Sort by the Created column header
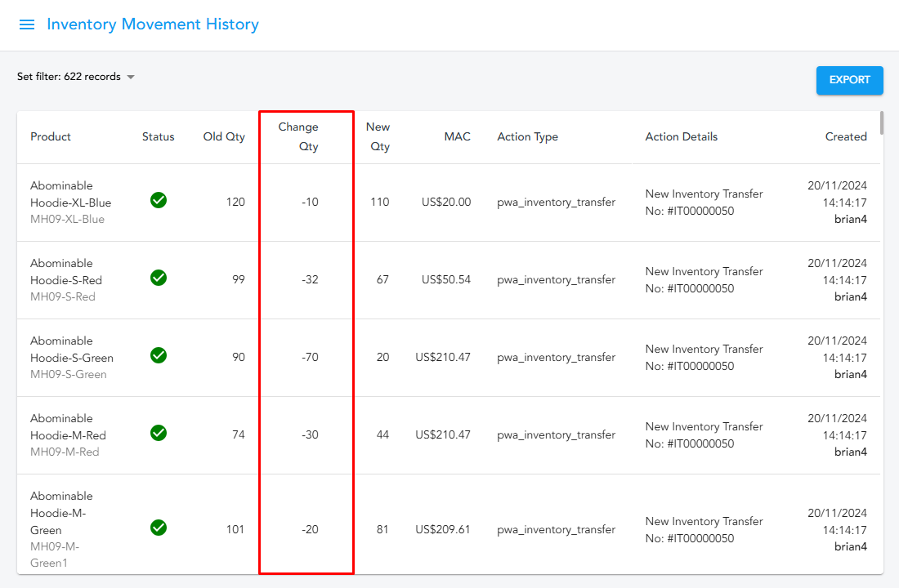The image size is (899, 588). point(846,136)
